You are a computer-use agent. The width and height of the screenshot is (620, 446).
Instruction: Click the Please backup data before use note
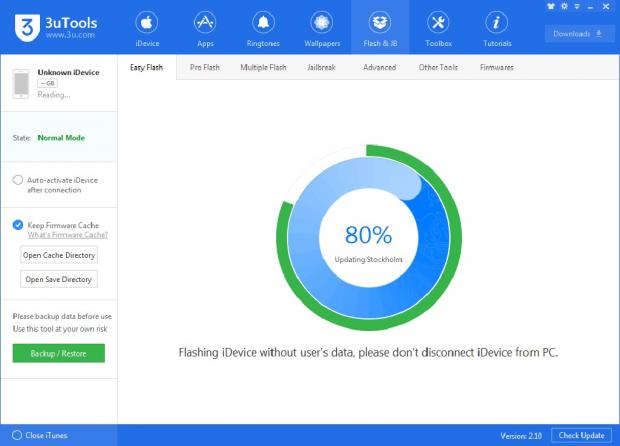62,316
